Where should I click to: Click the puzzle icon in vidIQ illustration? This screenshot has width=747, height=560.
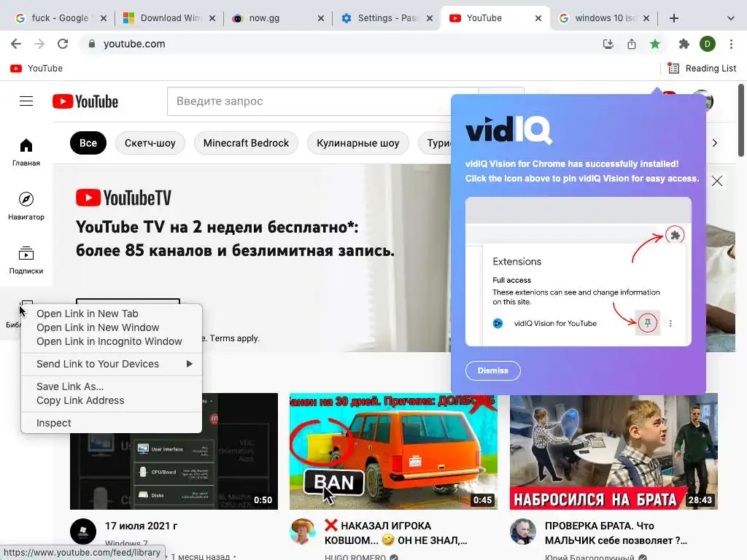point(675,236)
